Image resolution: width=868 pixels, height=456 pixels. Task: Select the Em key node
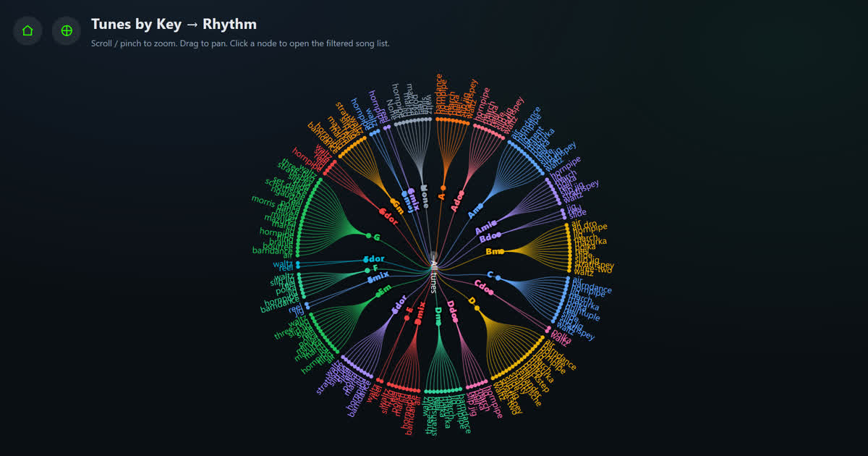tap(378, 293)
